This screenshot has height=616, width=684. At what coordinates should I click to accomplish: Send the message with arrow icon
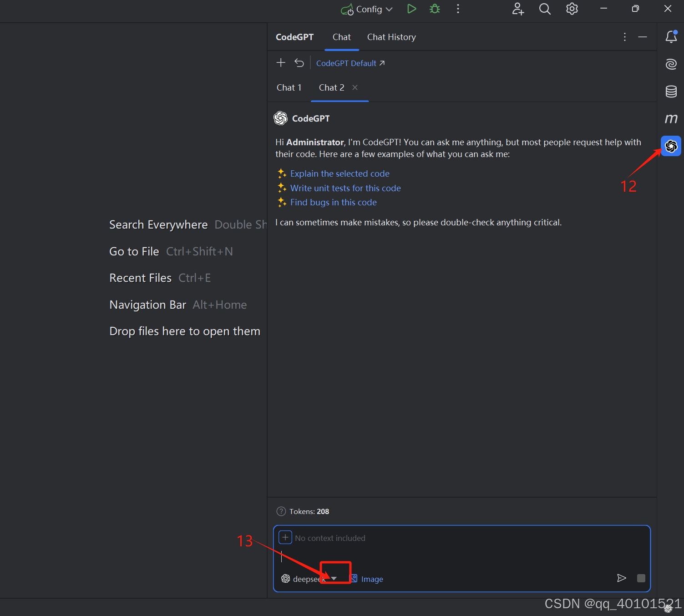coord(621,578)
